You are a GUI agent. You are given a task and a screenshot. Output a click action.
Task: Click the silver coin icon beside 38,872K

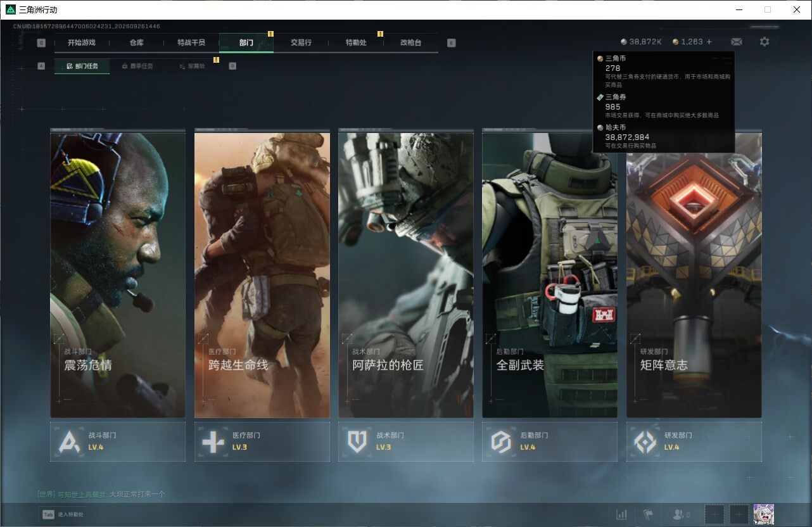[x=624, y=42]
